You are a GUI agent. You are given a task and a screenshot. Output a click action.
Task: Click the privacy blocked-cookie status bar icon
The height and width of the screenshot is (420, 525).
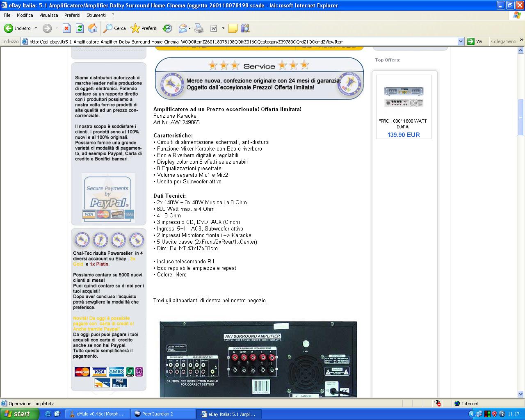coord(438,404)
